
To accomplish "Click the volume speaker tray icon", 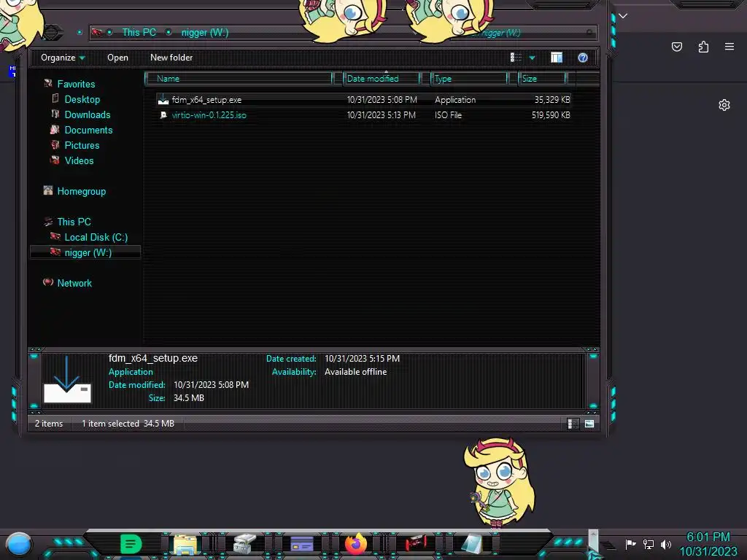I will tap(665, 544).
